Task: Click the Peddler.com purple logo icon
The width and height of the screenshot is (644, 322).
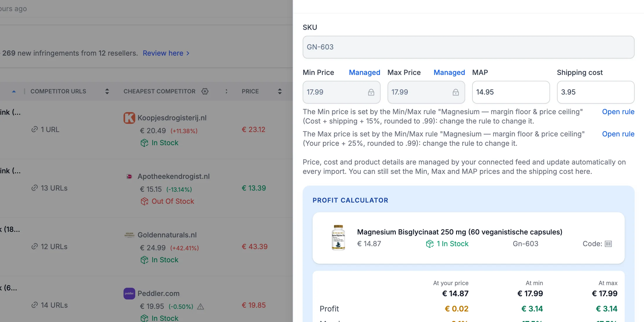Action: pyautogui.click(x=129, y=294)
